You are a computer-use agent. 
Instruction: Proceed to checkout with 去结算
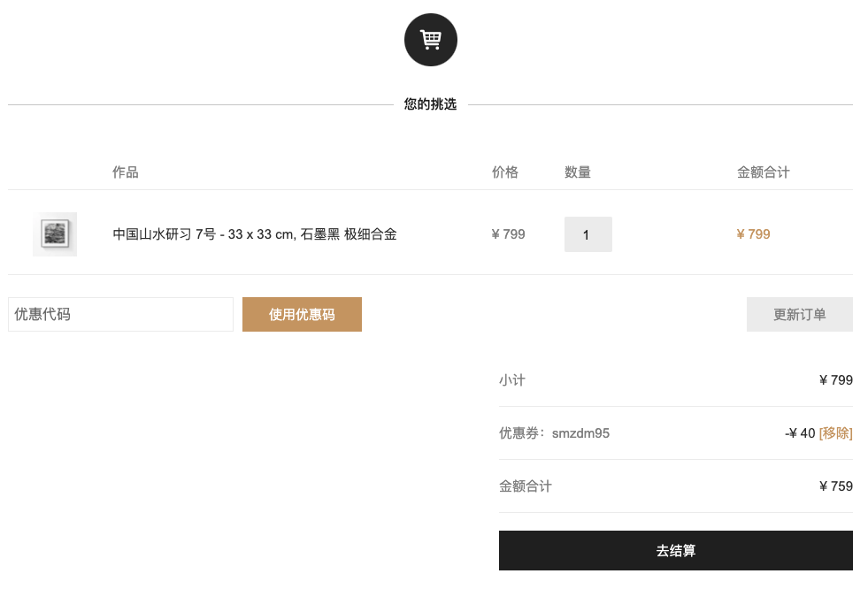pyautogui.click(x=675, y=550)
